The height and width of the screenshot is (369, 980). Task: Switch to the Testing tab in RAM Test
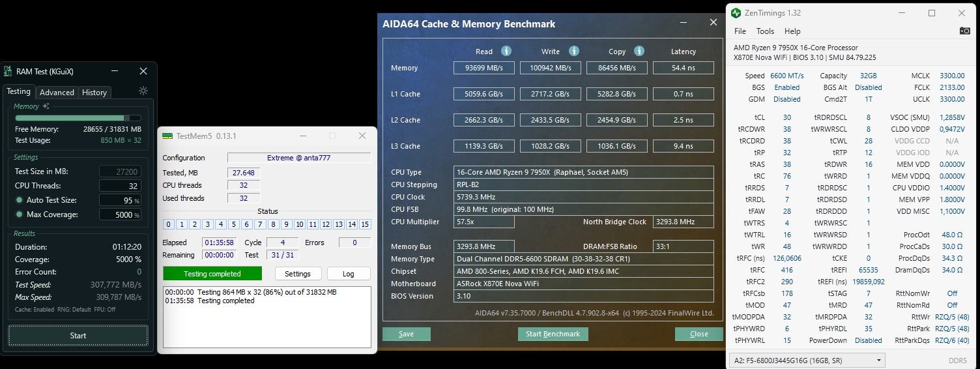[x=18, y=92]
